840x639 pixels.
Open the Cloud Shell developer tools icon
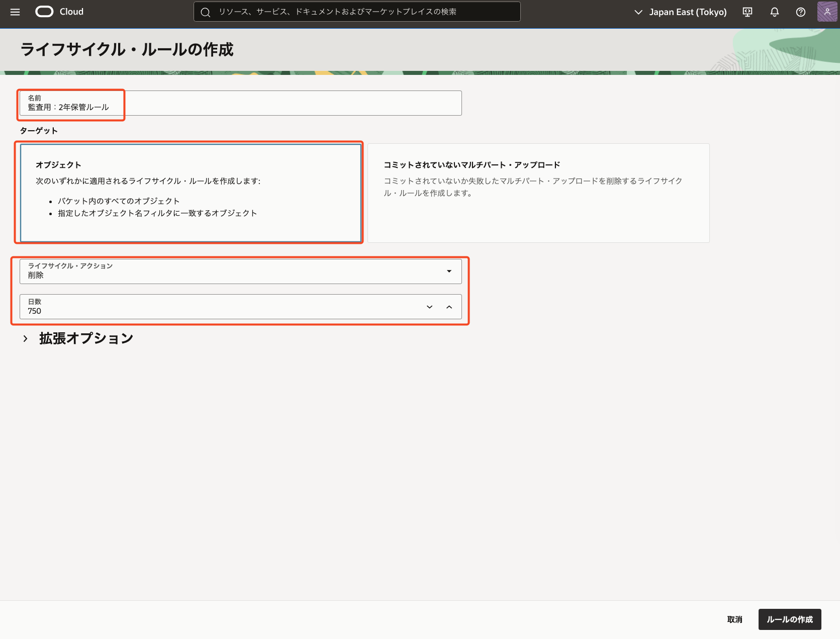748,12
